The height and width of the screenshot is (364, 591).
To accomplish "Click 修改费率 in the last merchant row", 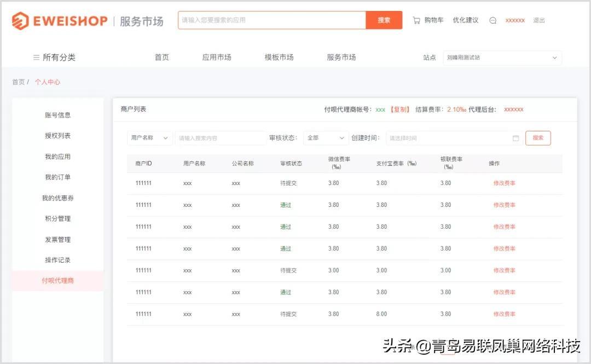I will (x=504, y=314).
